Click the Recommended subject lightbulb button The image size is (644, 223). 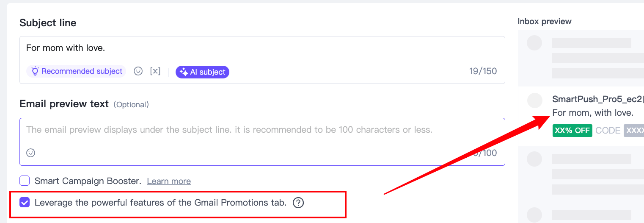[76, 71]
